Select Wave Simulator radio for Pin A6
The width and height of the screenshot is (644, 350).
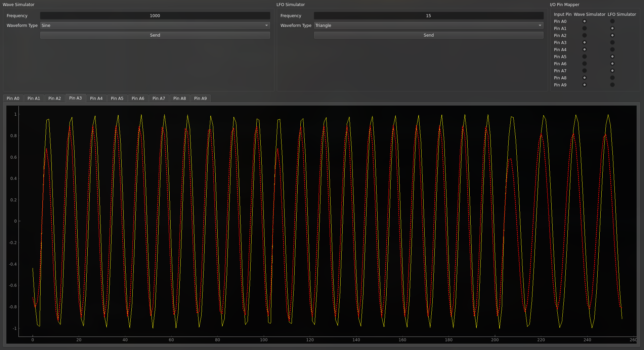pyautogui.click(x=585, y=64)
